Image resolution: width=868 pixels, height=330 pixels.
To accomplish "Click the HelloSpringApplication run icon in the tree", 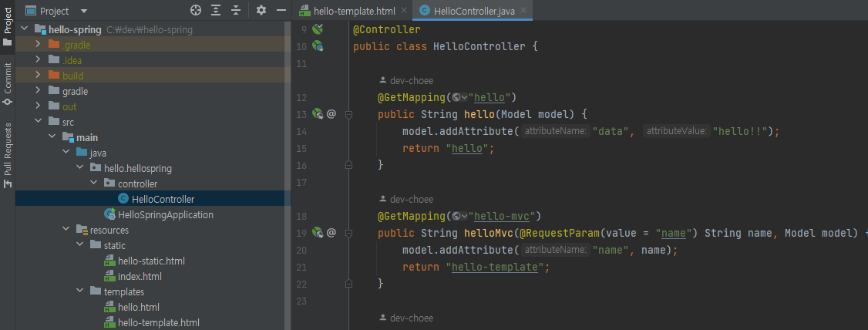I will point(109,214).
